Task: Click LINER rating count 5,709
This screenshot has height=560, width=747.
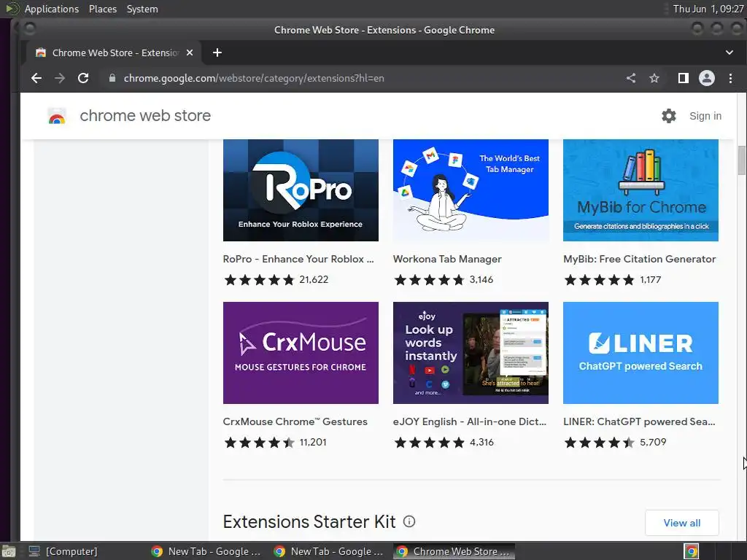Action: 653,442
